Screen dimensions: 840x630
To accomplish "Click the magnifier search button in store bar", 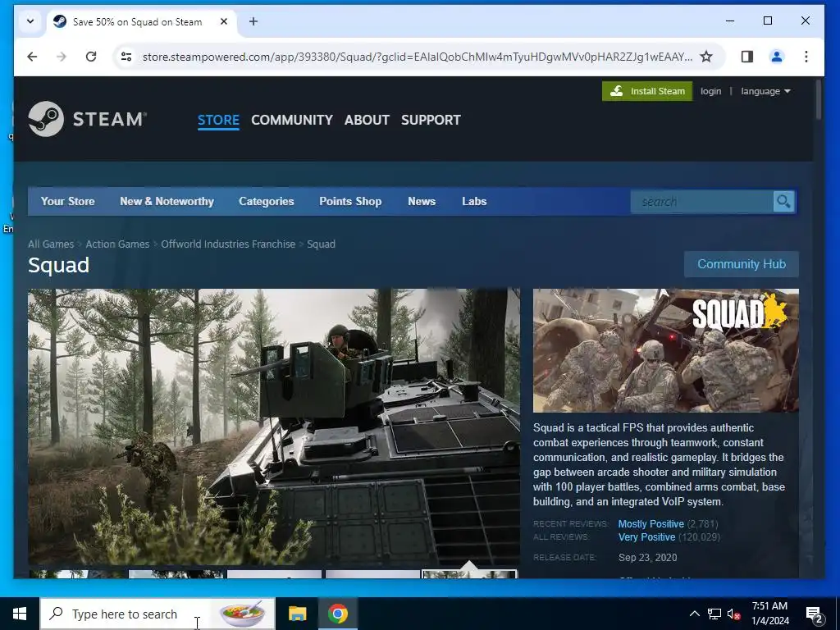I will coord(783,202).
